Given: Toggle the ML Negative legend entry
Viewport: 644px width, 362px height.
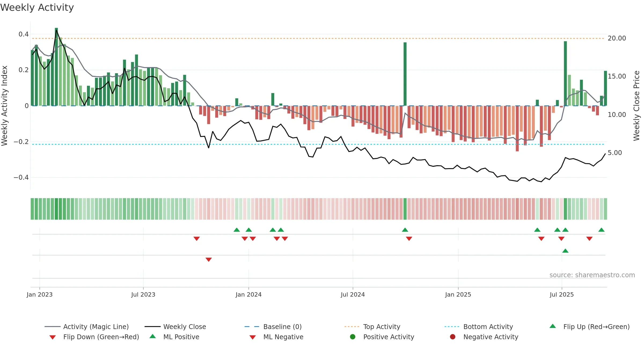Looking at the screenshot, I should pyautogui.click(x=276, y=337).
